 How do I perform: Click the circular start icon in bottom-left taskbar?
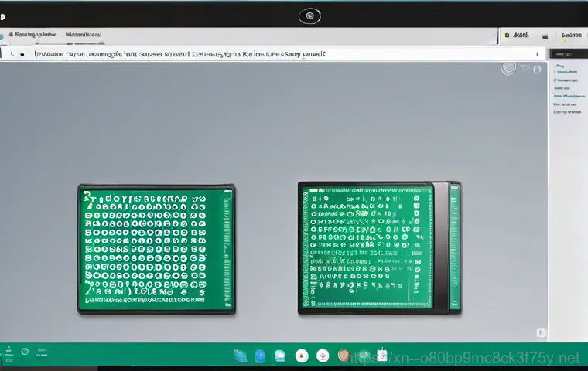(x=25, y=351)
